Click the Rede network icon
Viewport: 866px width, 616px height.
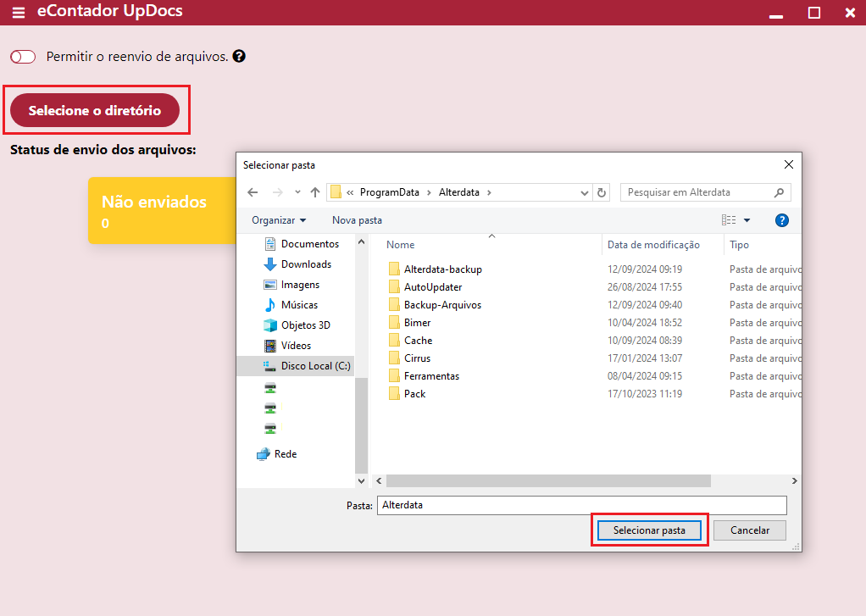pos(264,454)
